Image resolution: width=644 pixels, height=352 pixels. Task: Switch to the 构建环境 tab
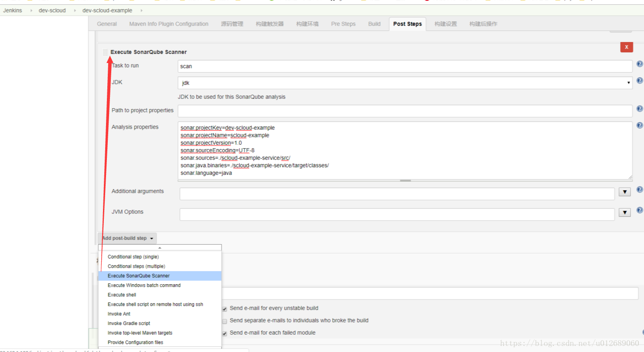coord(307,24)
